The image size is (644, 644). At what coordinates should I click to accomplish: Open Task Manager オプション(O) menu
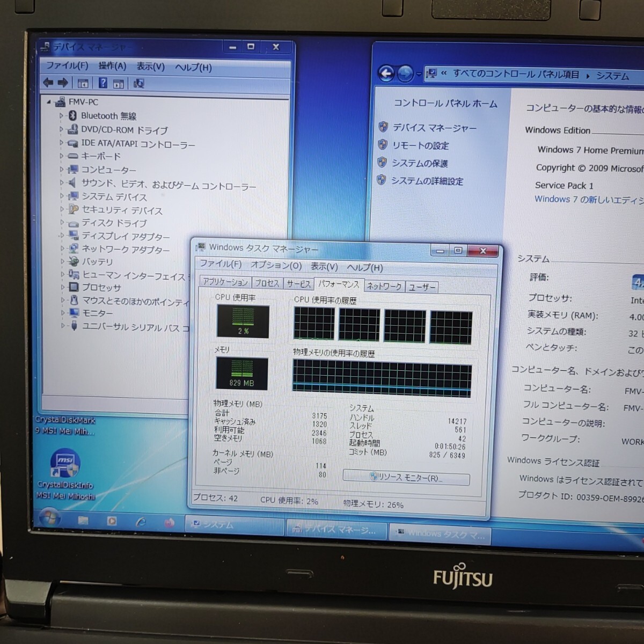click(276, 265)
